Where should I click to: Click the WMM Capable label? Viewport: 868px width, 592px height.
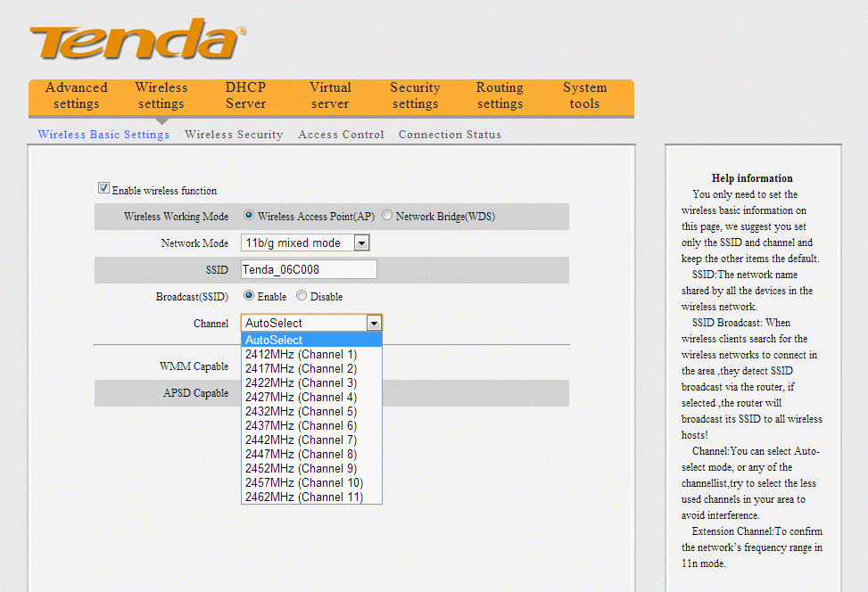194,366
